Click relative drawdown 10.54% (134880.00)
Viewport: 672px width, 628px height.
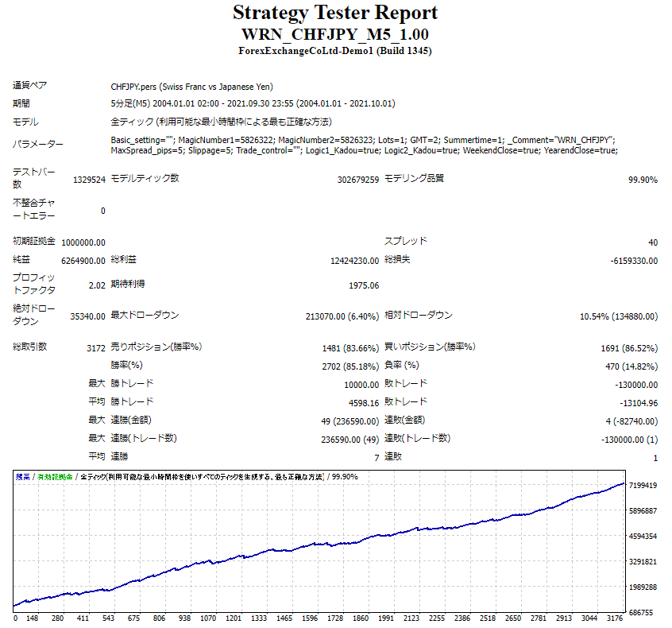click(619, 316)
